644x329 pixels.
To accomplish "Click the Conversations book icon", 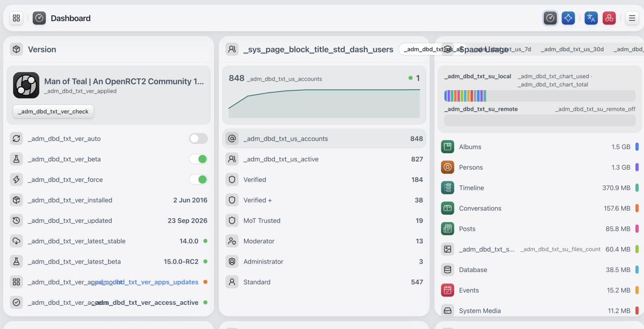I will tap(448, 208).
